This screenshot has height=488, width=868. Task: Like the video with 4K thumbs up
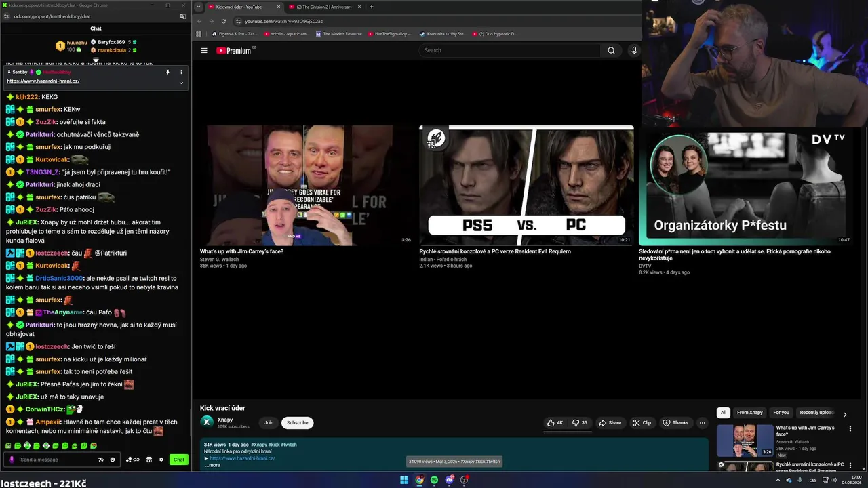point(555,422)
